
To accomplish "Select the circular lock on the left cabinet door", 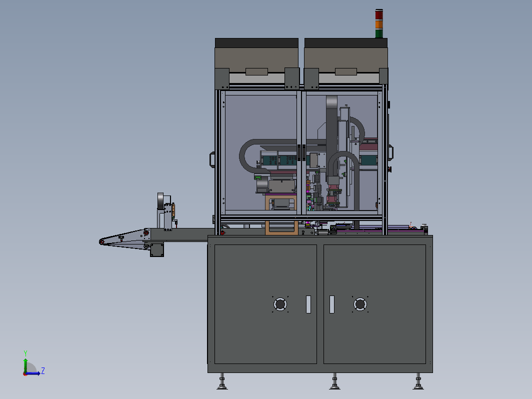I will click(280, 304).
